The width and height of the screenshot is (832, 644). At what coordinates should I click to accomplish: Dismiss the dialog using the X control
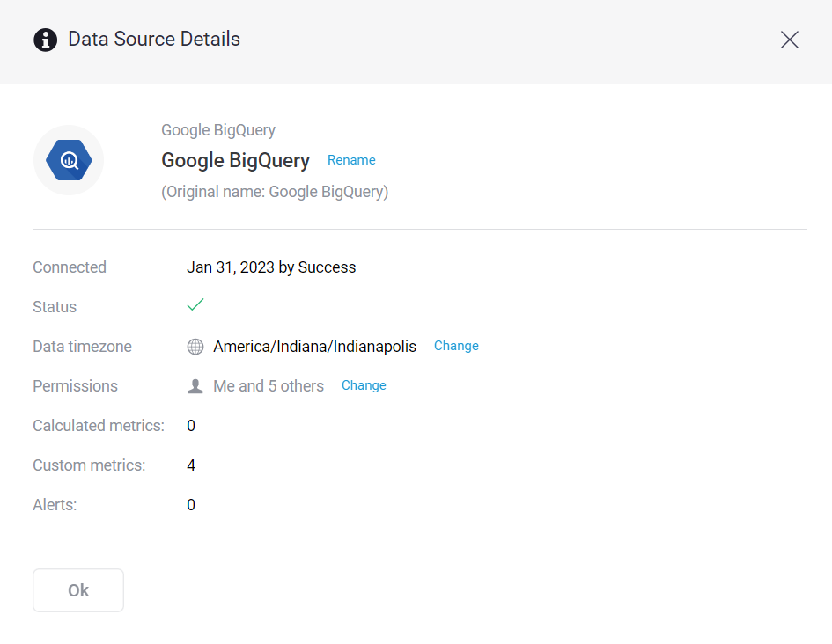(789, 39)
